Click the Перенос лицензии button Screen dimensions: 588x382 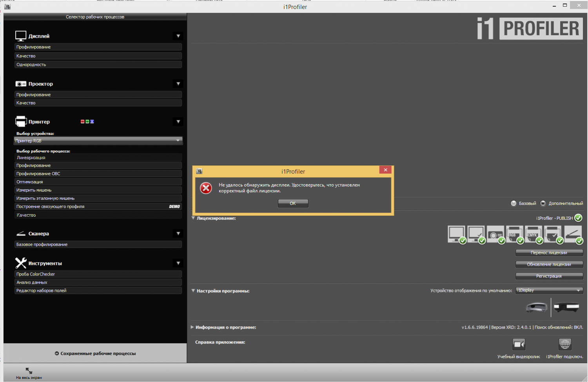(x=549, y=253)
